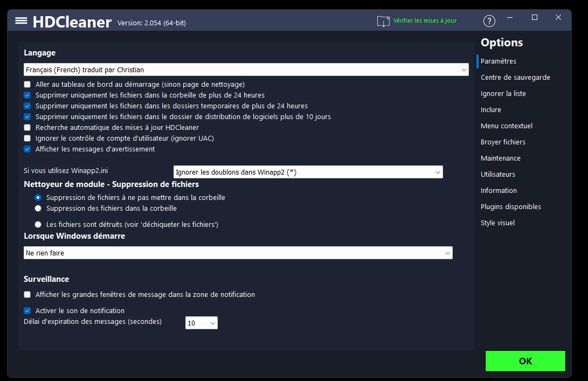Toggle 'Afficher les messages d'avertissement' checkbox

[x=27, y=149]
